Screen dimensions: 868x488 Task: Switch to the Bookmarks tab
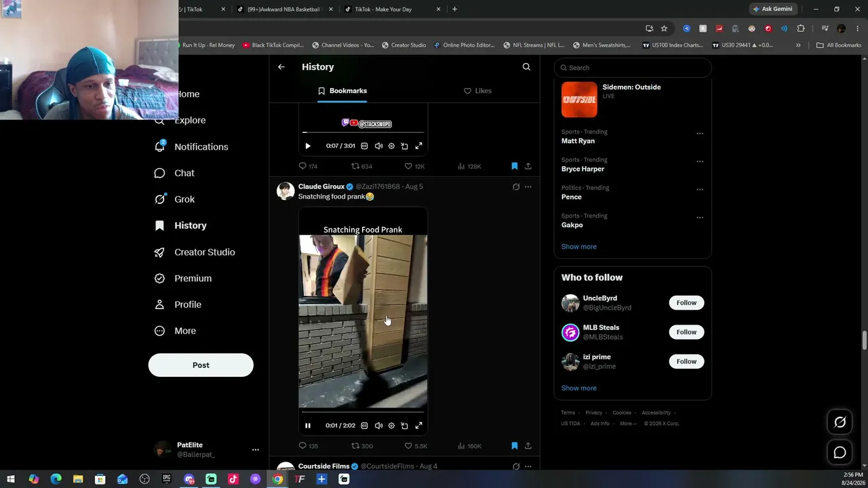click(x=342, y=91)
